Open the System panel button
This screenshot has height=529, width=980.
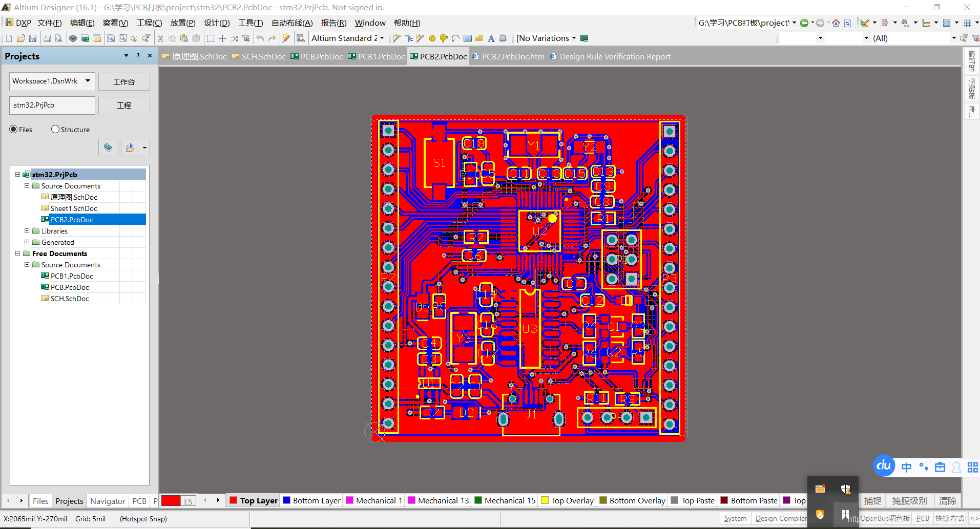tap(735, 519)
